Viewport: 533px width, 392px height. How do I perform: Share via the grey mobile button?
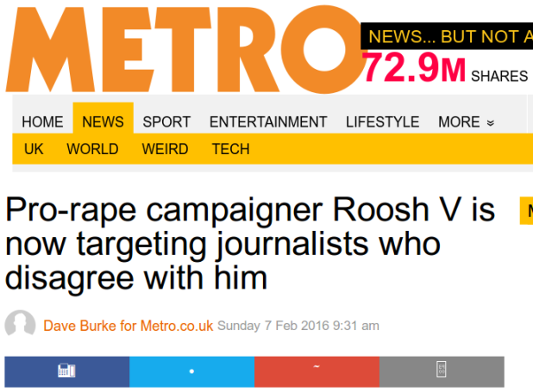click(442, 371)
